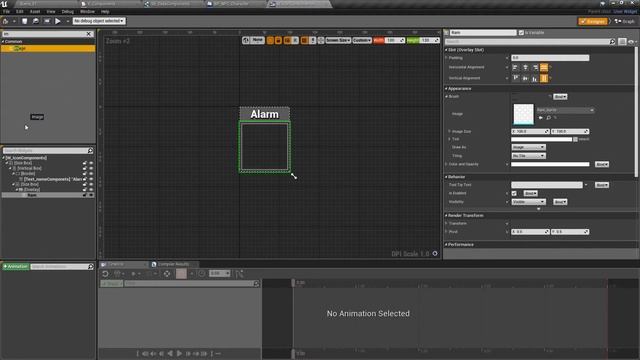Open the image asset picker dropdown
The width and height of the screenshot is (640, 360).
[565, 110]
